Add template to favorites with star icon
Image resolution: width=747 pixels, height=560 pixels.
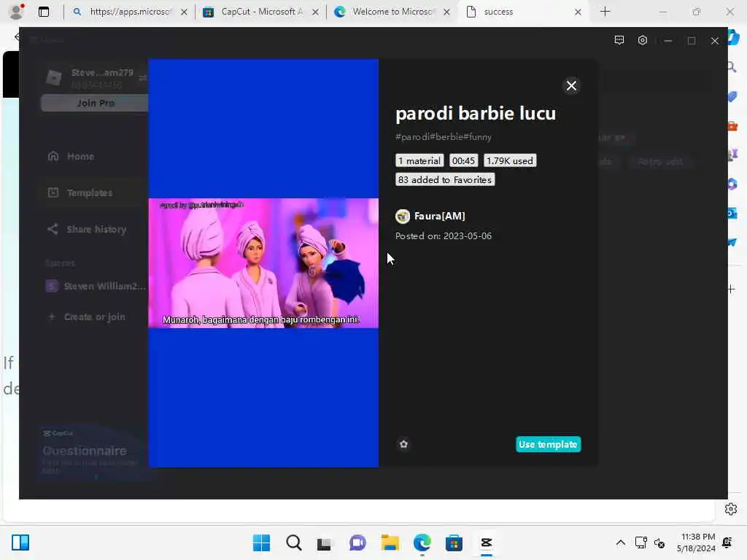point(403,444)
